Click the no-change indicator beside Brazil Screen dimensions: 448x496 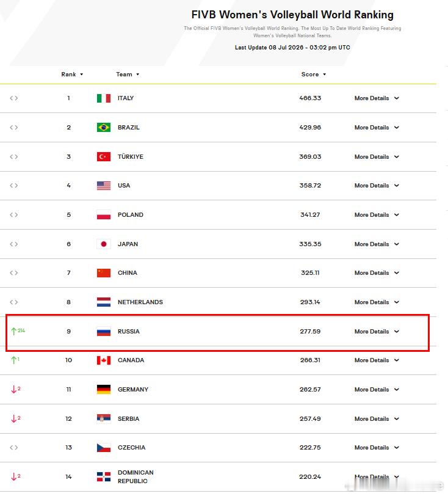point(13,128)
